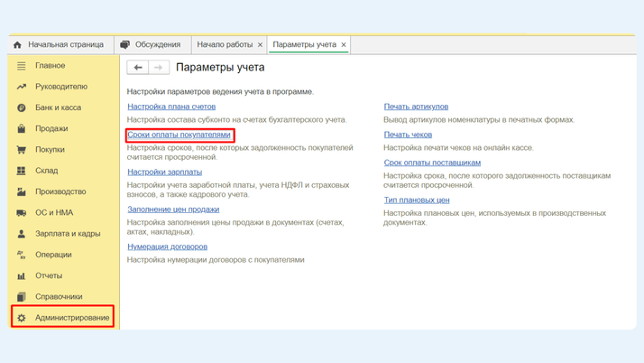Switch to the Обсуждения tab

coord(152,45)
